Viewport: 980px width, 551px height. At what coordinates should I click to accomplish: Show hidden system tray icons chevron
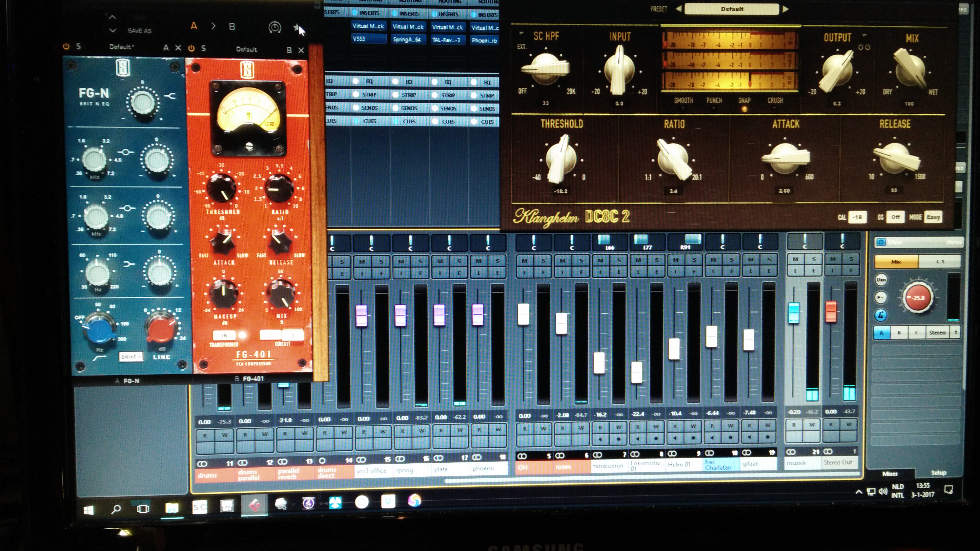coord(859,492)
